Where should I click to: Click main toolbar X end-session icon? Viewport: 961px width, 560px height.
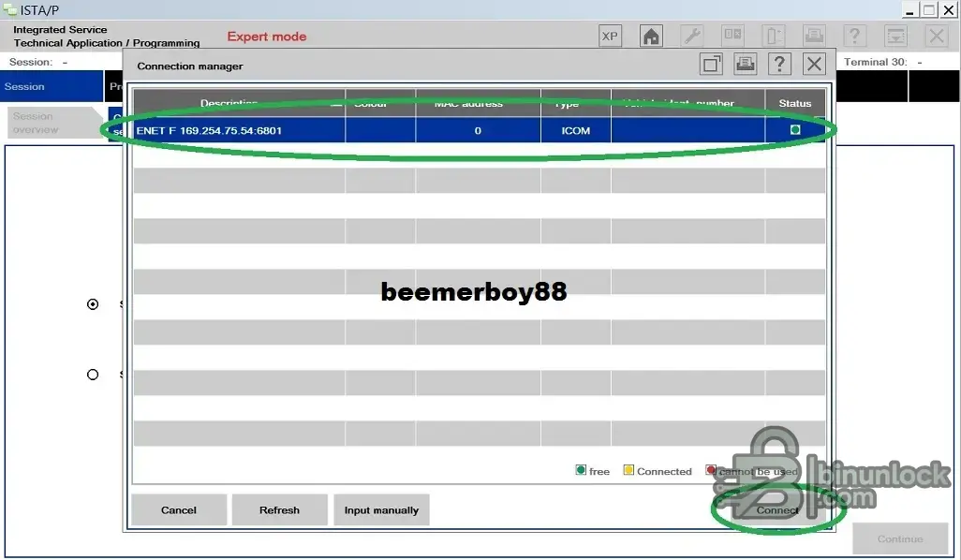pos(937,37)
